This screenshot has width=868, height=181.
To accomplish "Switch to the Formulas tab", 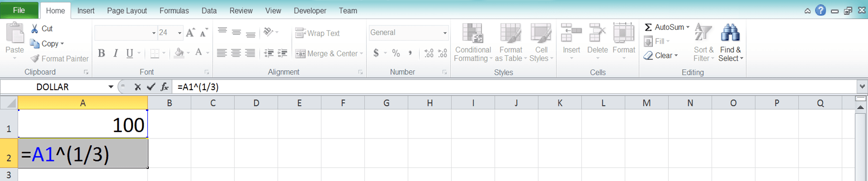I will [174, 10].
